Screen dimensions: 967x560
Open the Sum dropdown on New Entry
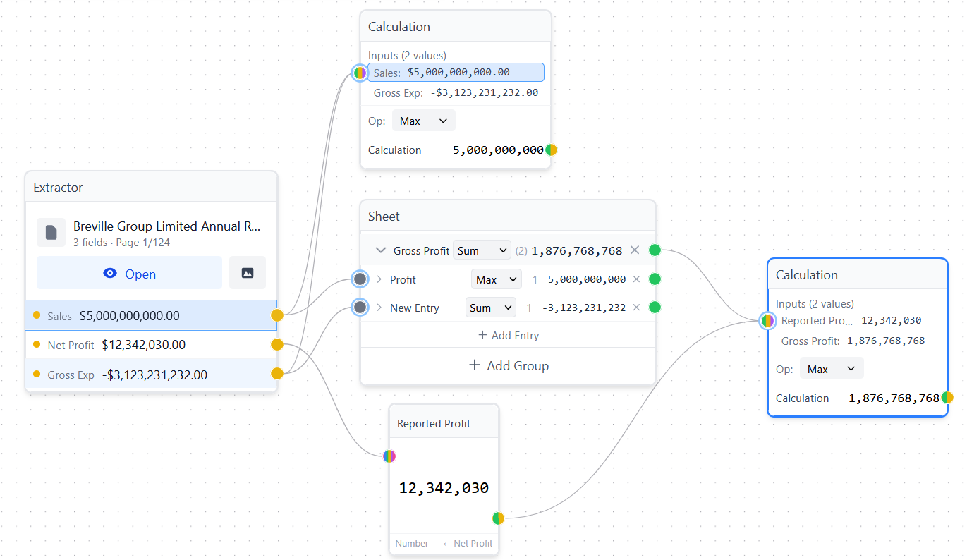(x=490, y=307)
